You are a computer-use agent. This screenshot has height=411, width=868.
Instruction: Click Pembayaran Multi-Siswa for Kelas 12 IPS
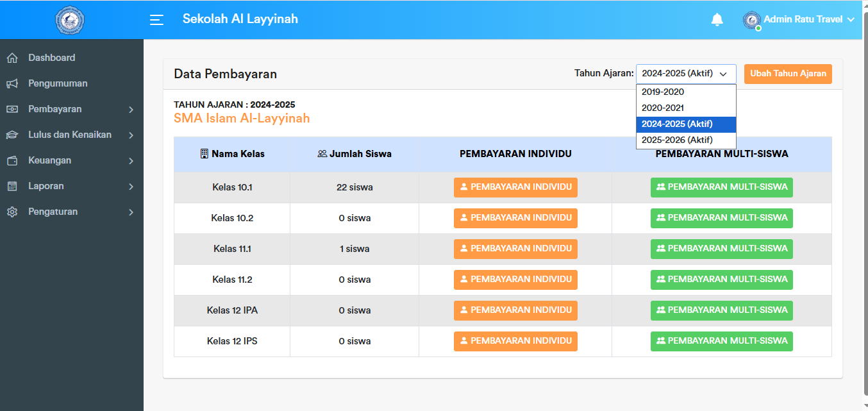point(721,341)
